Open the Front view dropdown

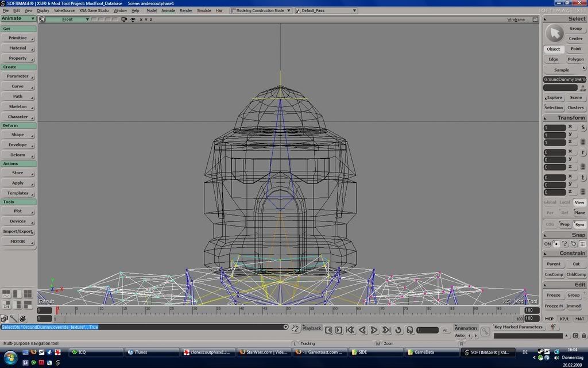coord(68,20)
